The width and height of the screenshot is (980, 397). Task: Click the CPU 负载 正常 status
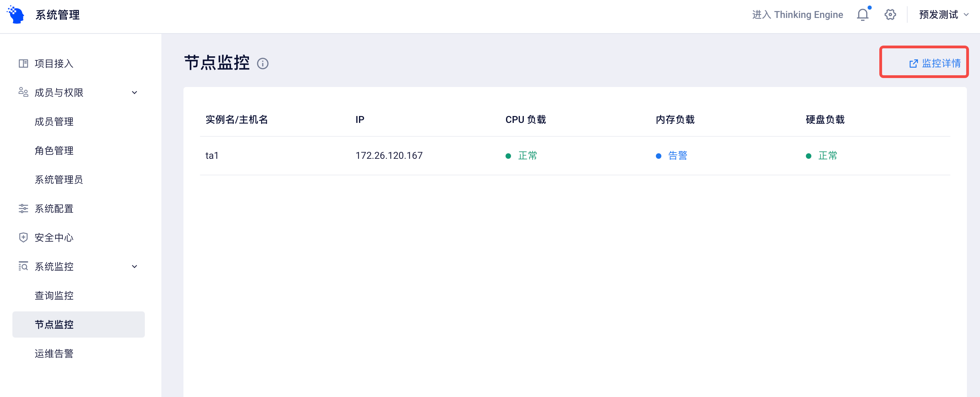pyautogui.click(x=521, y=155)
